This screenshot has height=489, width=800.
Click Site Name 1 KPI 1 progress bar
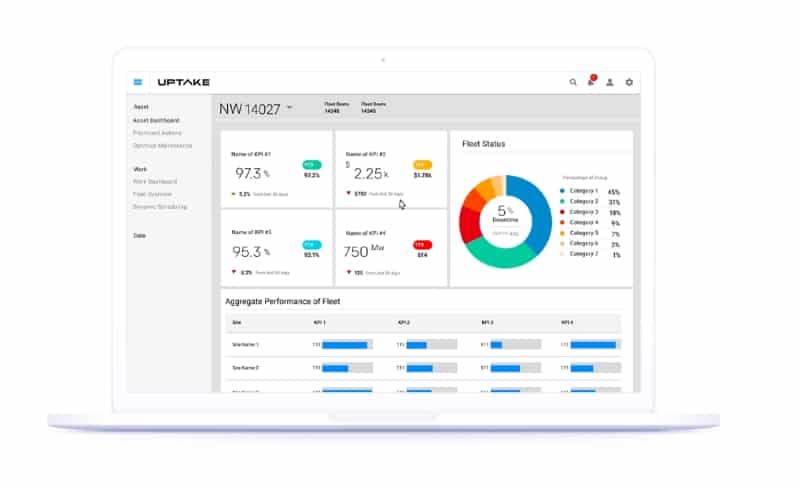[x=347, y=345]
